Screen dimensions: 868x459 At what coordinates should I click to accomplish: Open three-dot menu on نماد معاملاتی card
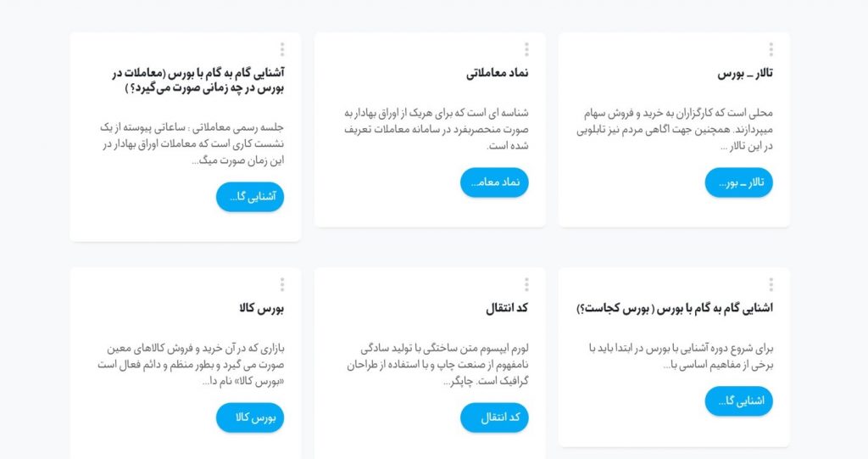[526, 49]
